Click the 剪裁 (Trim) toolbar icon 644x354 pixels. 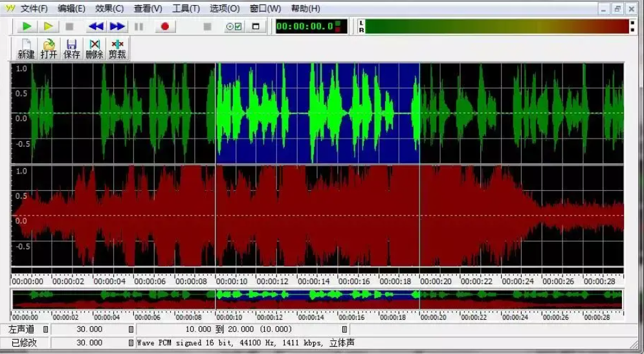coord(117,49)
